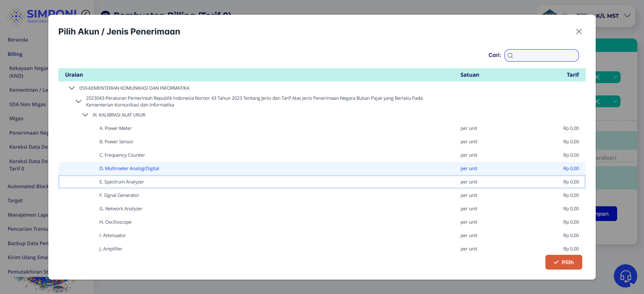
Task: Type in the Cari search field
Action: click(545, 56)
